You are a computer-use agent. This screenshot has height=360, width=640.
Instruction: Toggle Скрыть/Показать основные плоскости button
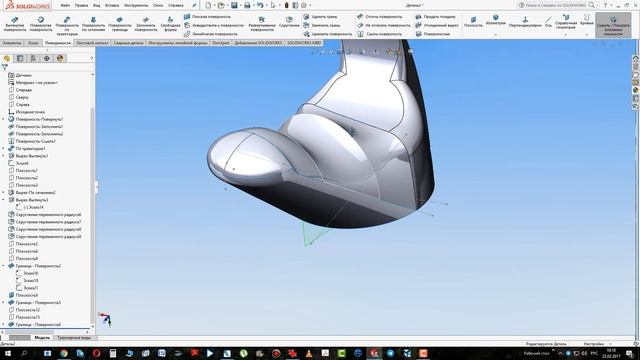[613, 25]
